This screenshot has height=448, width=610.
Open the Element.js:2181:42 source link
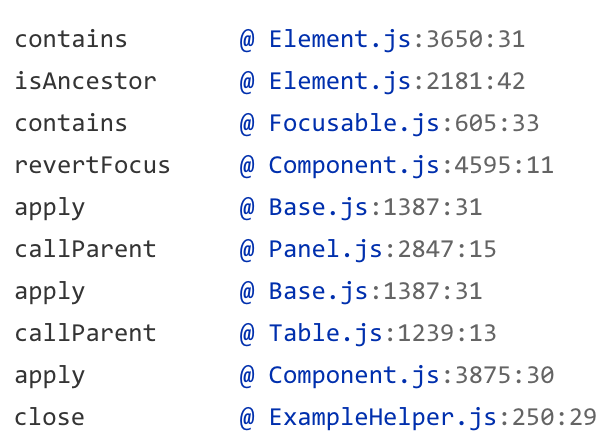coord(397,82)
